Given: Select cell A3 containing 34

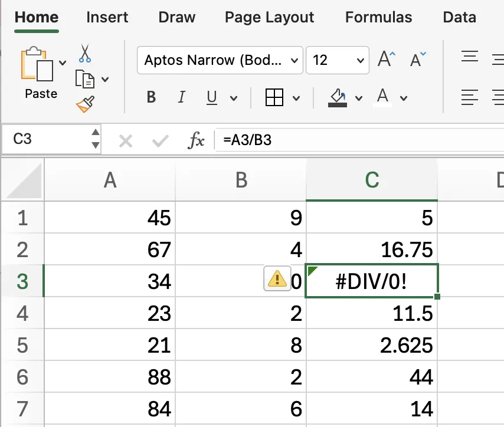Looking at the screenshot, I should (110, 281).
